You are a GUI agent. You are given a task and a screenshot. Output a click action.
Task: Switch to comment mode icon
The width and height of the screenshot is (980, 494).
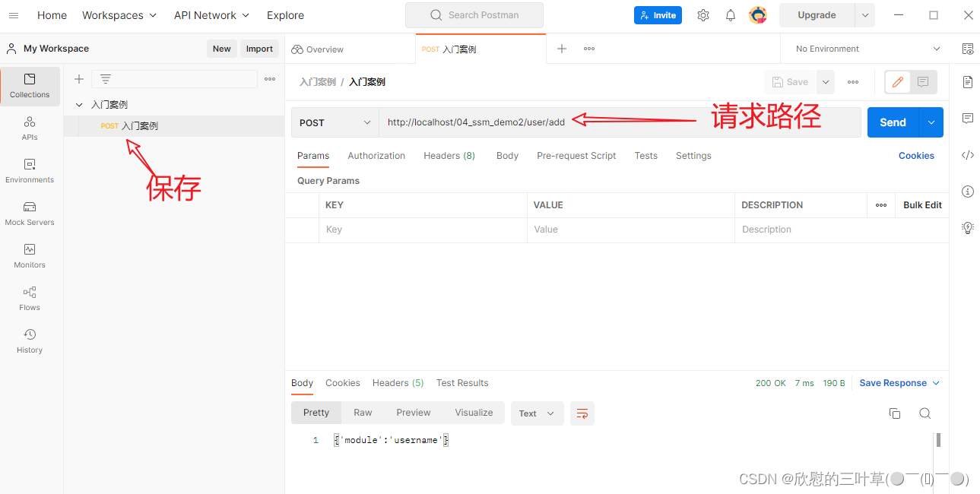point(923,82)
